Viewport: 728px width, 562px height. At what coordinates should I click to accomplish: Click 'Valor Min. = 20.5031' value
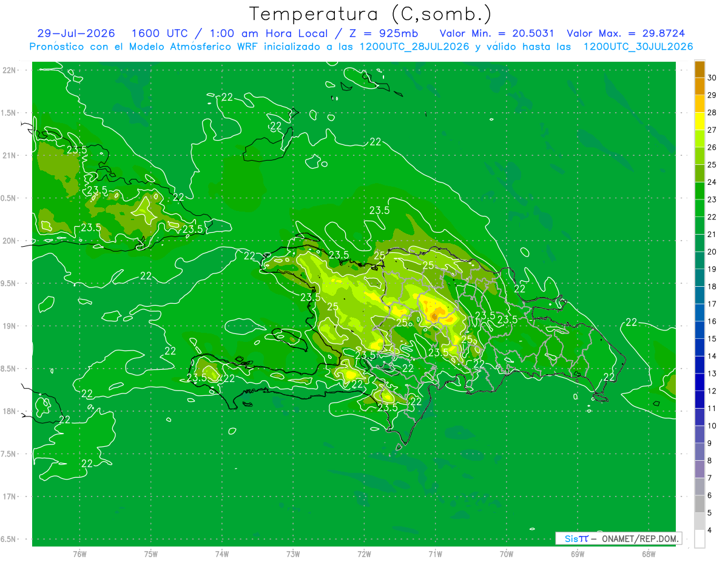(496, 33)
